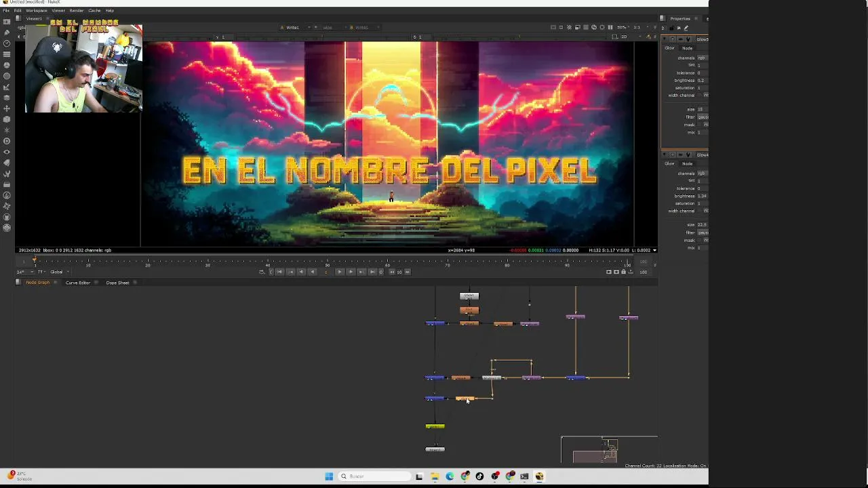
Task: Click the current frame number field
Action: point(325,272)
